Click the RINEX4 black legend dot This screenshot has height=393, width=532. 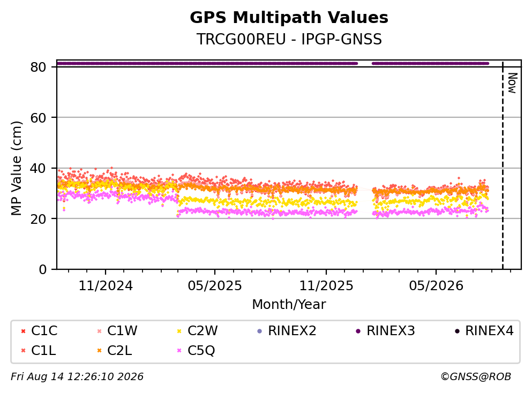(457, 331)
